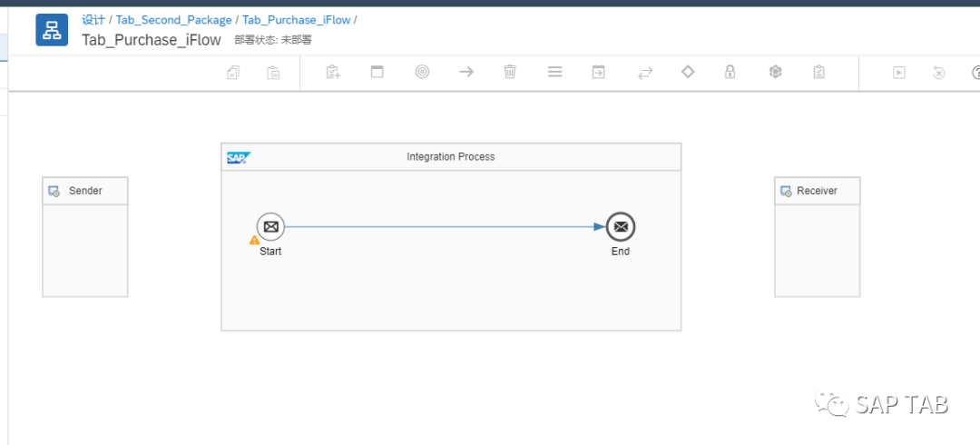Click the copy icon in toolbar
The image size is (980, 445).
[233, 73]
